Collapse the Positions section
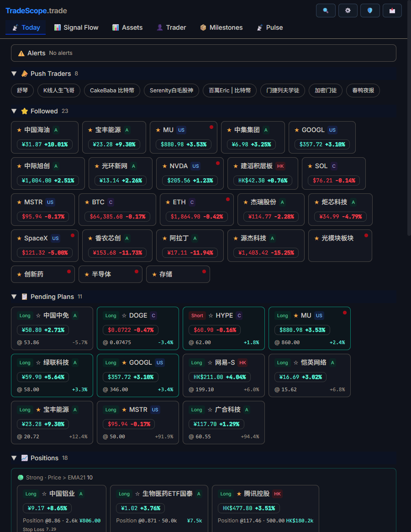 click(14, 458)
